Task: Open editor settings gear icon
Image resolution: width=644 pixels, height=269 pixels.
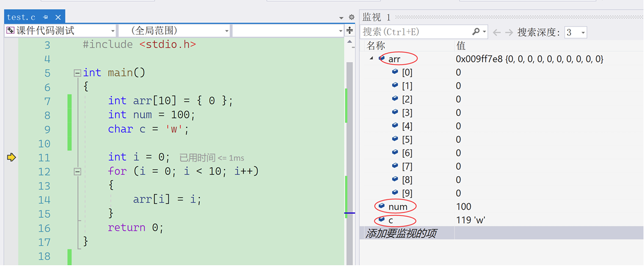Action: tap(351, 17)
